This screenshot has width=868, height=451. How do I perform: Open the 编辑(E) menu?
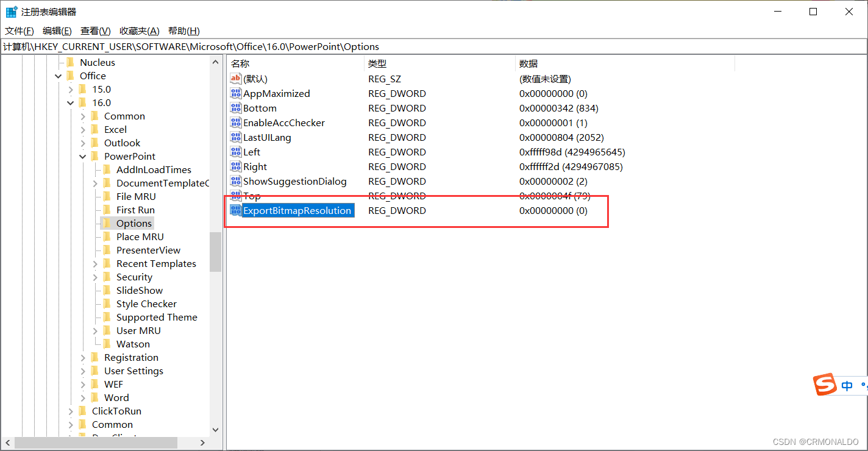(57, 31)
